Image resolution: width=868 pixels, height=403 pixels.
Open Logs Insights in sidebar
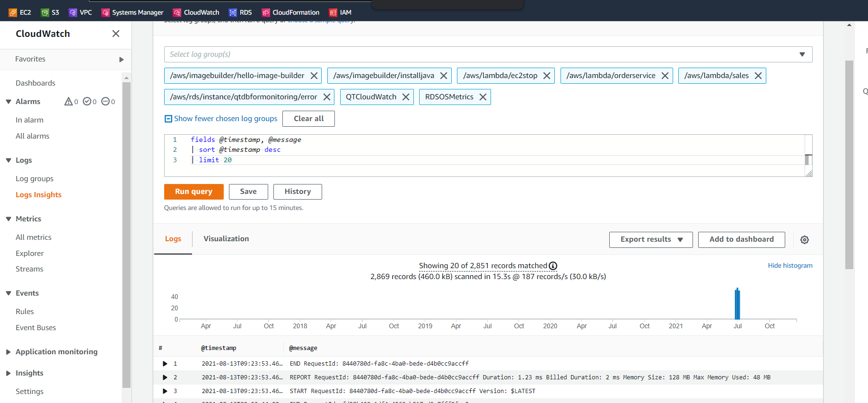38,195
